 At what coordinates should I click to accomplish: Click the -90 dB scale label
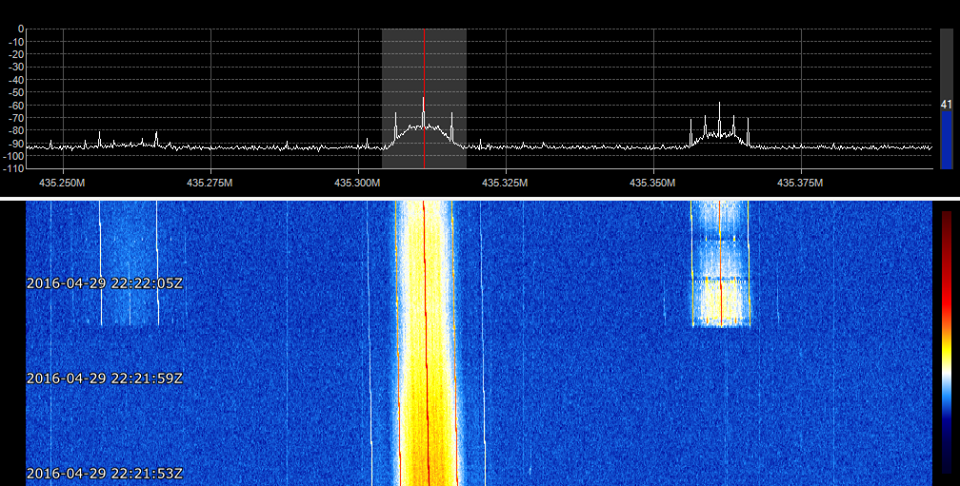[x=17, y=143]
